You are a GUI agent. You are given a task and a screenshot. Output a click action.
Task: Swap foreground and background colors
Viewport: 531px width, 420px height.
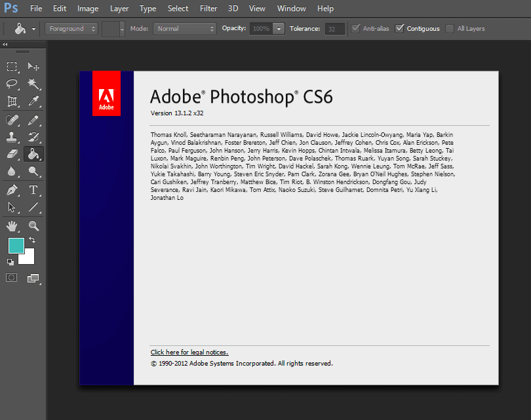tap(32, 240)
